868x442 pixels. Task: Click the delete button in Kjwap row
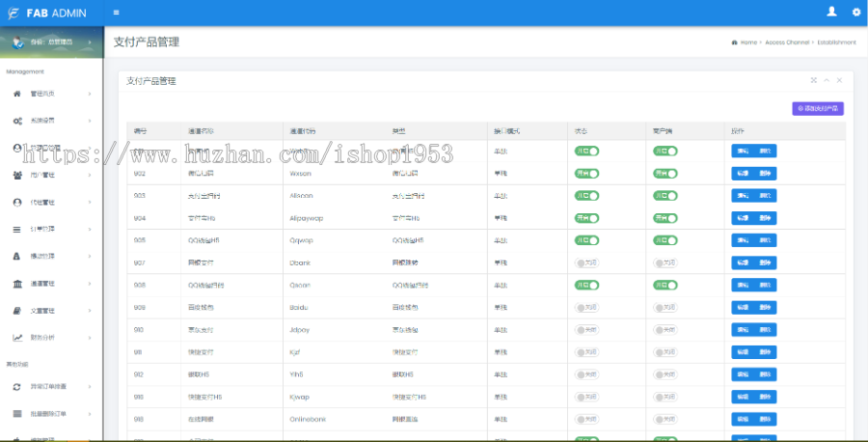765,398
